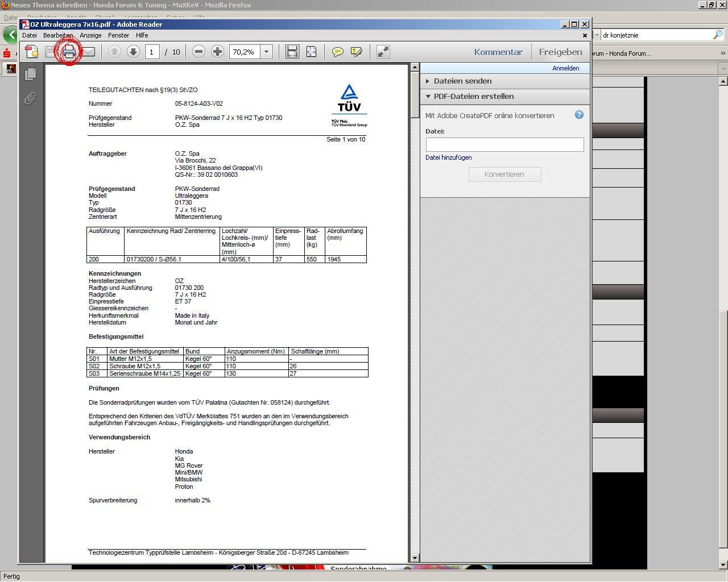Open the zoom level dropdown arrow
Image resolution: width=728 pixels, height=582 pixels.
(x=266, y=52)
